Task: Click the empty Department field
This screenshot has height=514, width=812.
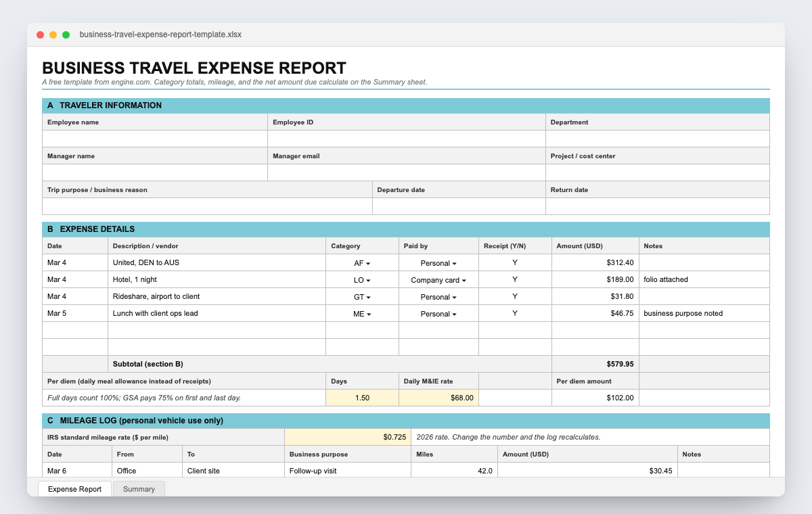Action: (x=658, y=139)
